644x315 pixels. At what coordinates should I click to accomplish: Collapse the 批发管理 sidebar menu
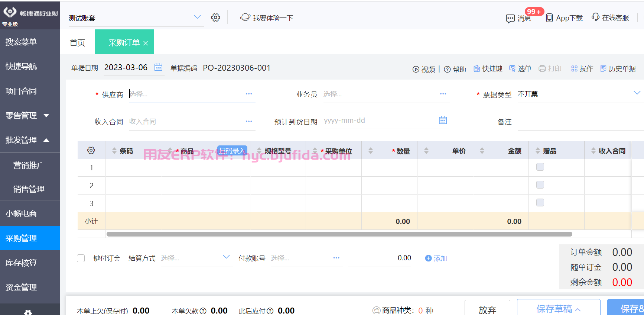click(46, 140)
